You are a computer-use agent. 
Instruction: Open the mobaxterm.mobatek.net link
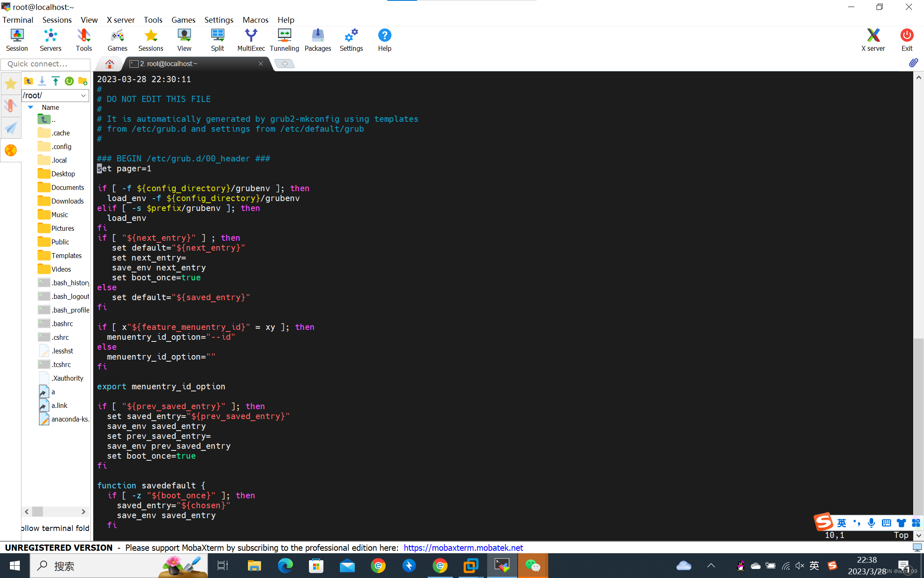463,547
